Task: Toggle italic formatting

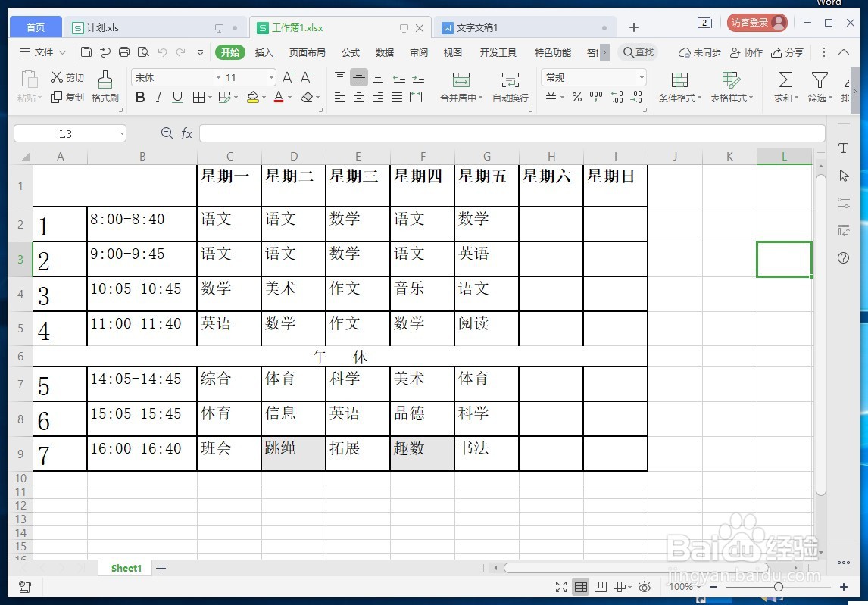Action: 160,98
